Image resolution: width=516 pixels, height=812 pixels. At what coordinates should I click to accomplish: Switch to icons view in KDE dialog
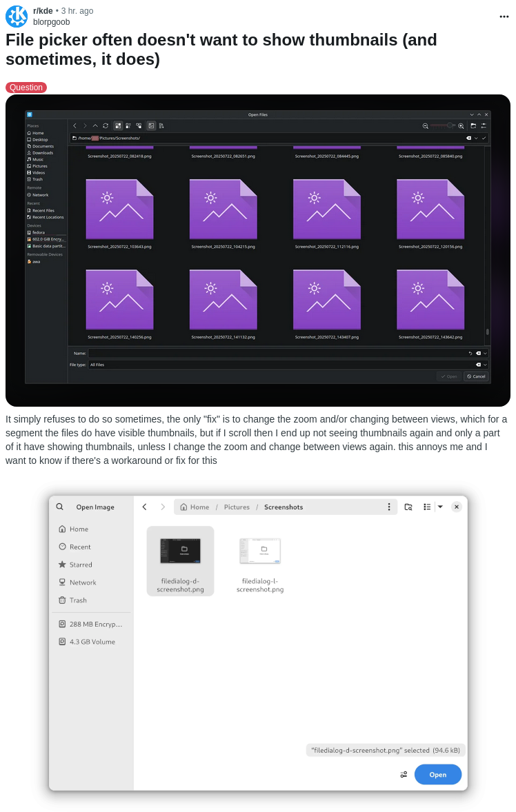point(118,126)
